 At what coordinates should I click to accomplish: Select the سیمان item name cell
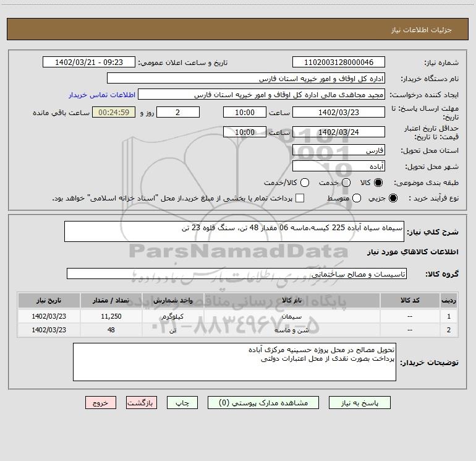point(292,316)
